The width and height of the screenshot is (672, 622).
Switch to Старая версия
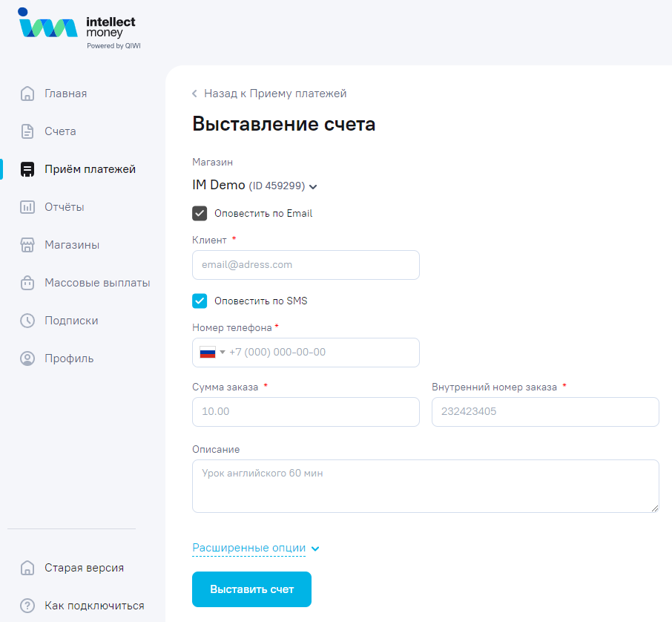(84, 568)
